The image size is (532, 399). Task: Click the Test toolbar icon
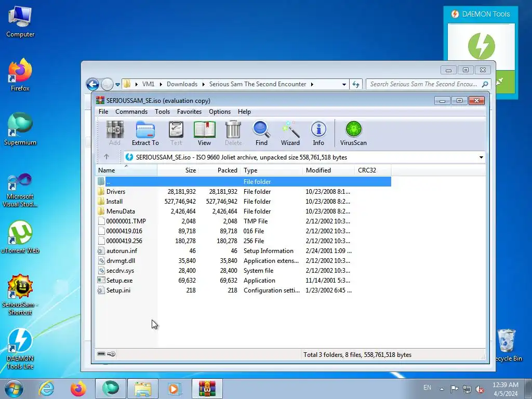(176, 134)
